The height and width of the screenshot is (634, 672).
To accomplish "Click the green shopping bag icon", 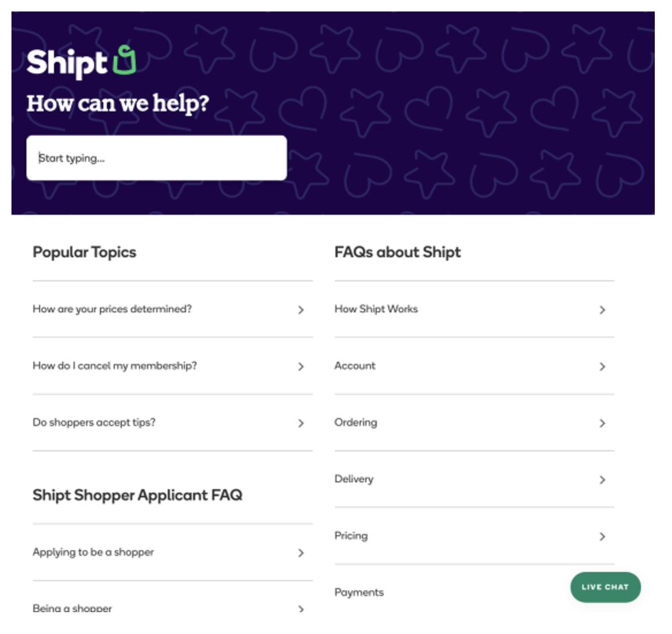I will (125, 60).
